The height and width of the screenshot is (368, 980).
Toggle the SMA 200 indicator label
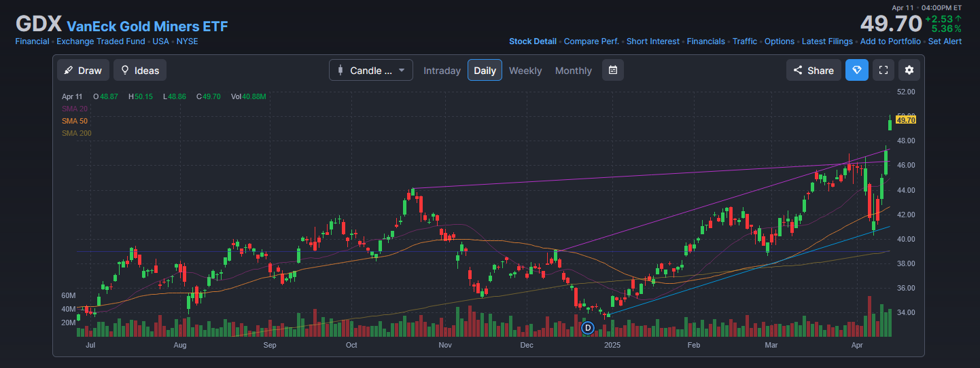(76, 133)
